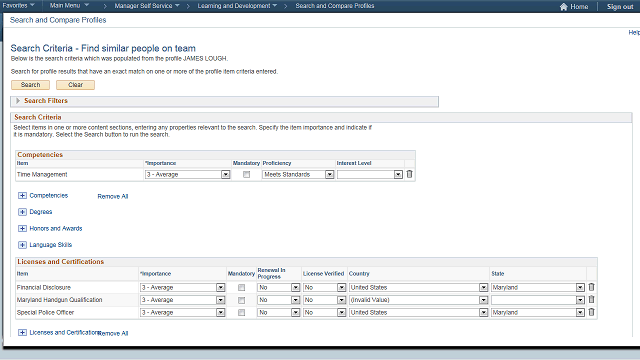The image size is (640, 360).
Task: Click the Clear button
Action: 75,85
